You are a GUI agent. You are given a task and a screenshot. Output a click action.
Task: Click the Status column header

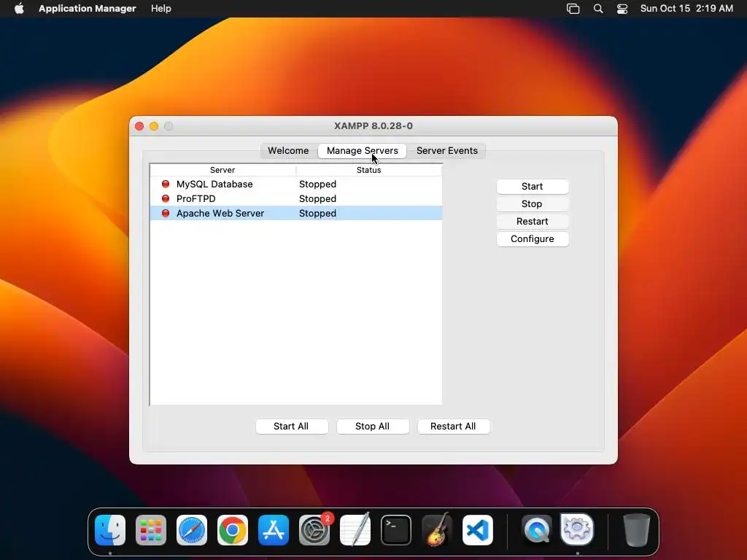pos(368,170)
